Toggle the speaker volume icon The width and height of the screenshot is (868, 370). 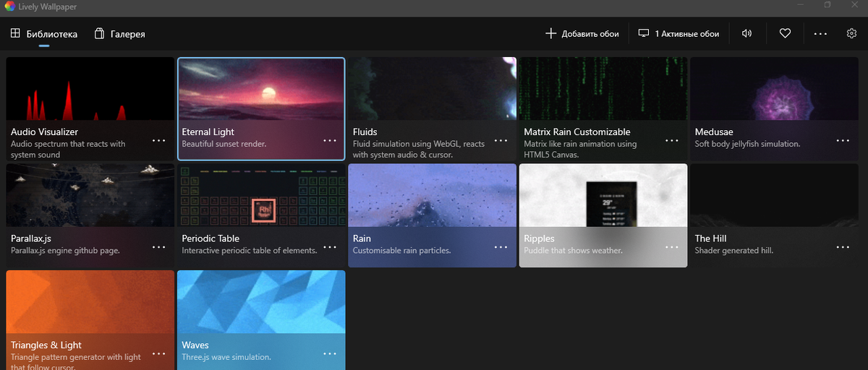747,34
